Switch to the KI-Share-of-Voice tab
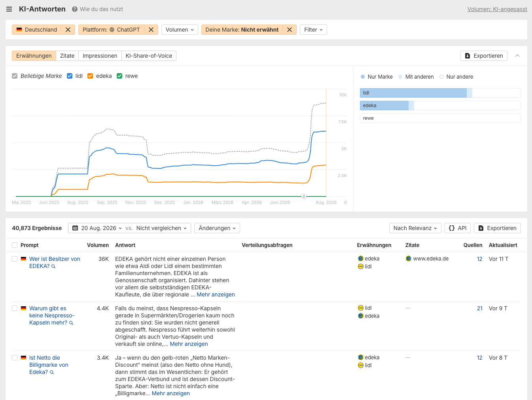 (x=149, y=56)
